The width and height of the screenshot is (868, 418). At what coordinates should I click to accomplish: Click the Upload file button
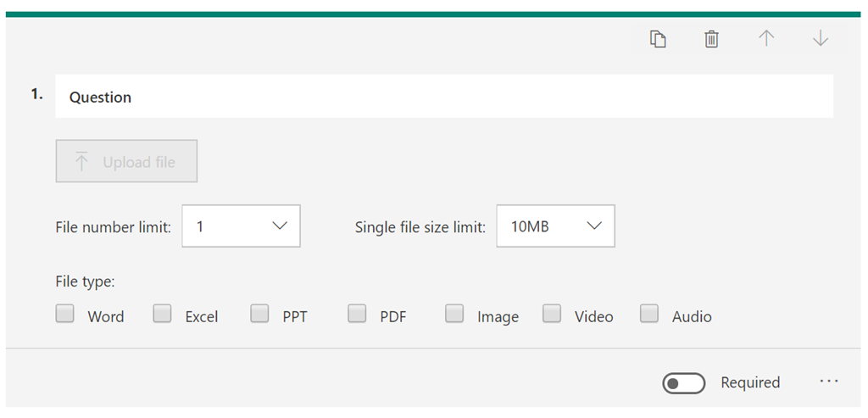[127, 161]
